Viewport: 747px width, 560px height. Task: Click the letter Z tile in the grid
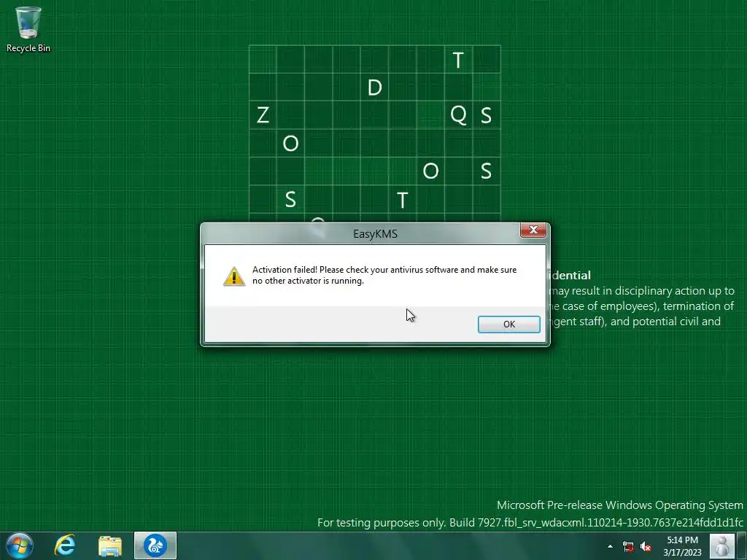263,115
